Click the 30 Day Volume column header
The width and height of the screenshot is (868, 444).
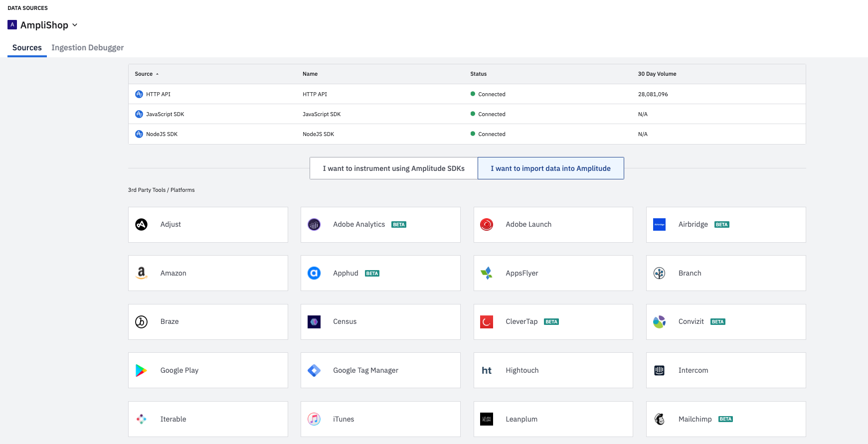pos(657,74)
